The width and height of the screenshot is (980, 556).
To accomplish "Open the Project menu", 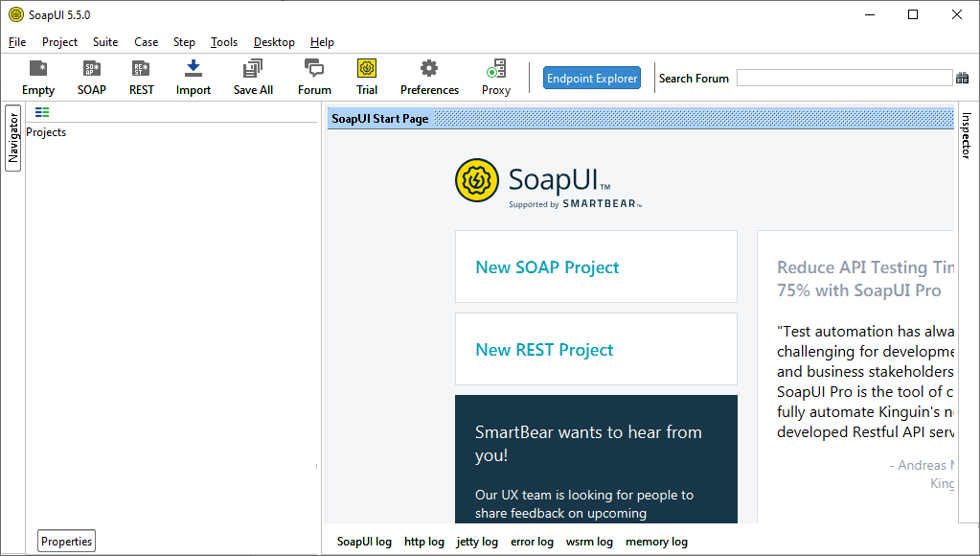I will point(59,42).
